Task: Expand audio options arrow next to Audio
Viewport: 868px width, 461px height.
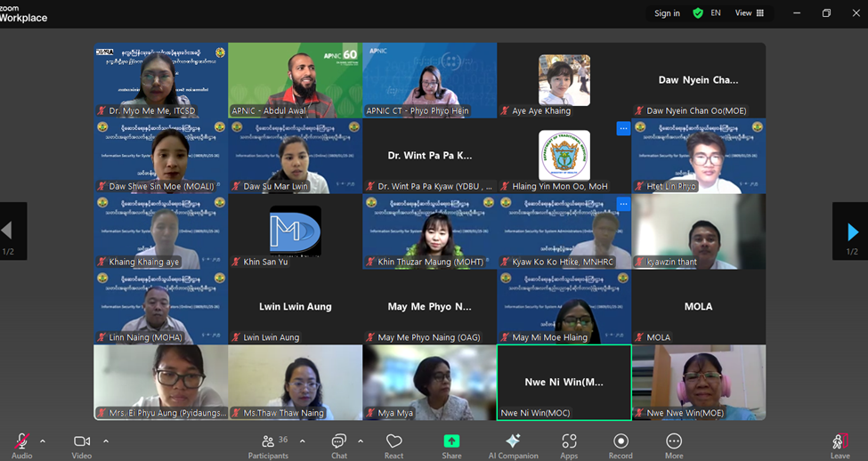Action: (43, 441)
